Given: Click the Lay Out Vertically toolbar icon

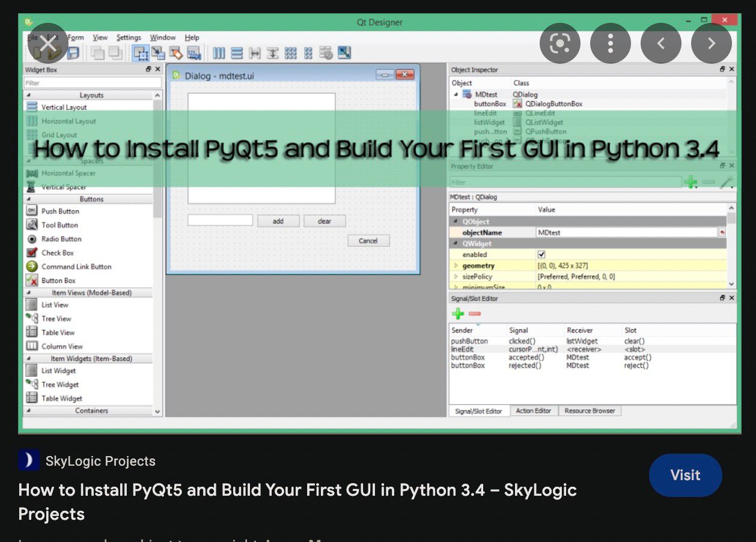Looking at the screenshot, I should click(237, 53).
